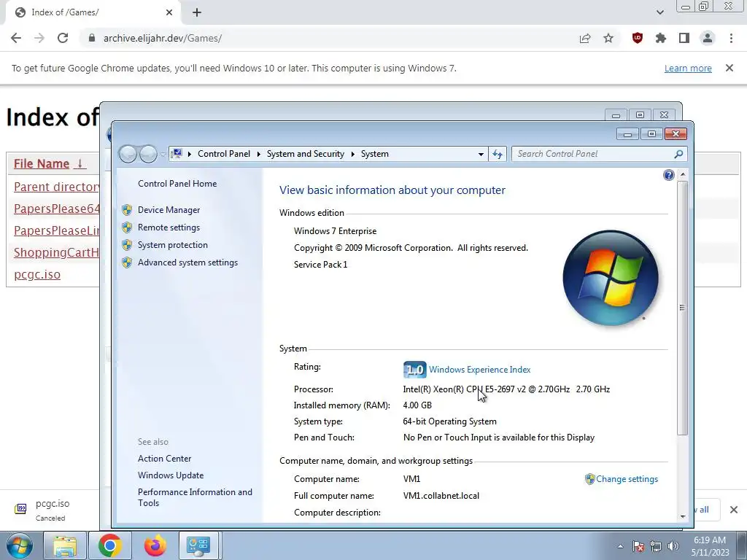Open pcgc.iso link in file listing
Screen dimensions: 747x560
point(37,274)
